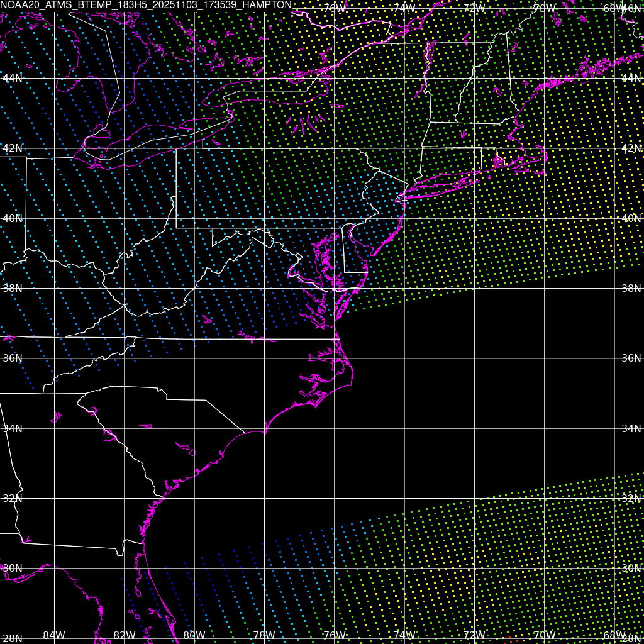The width and height of the screenshot is (644, 644).
Task: Click the 44N label on left edge
Action: (x=13, y=78)
